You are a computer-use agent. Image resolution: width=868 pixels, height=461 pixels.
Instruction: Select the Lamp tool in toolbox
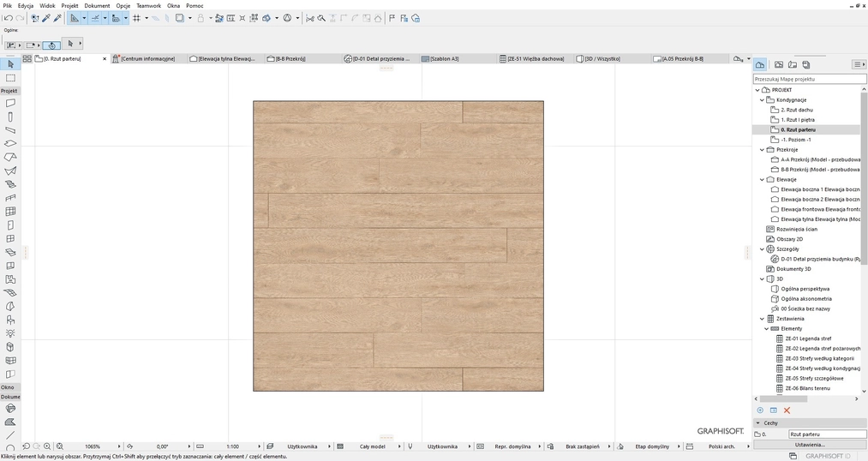10,333
